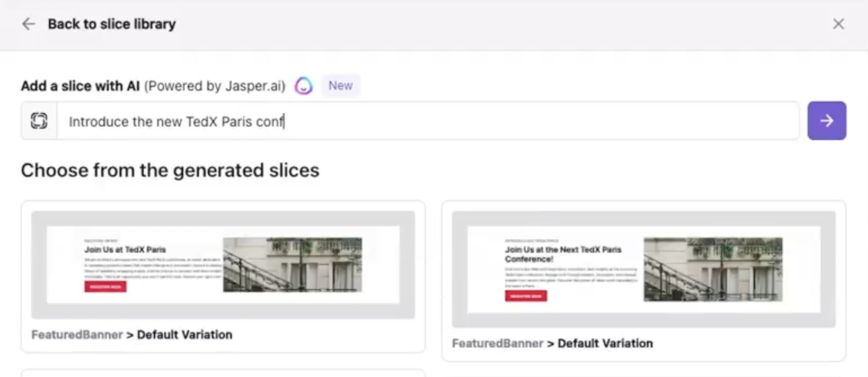Image resolution: width=868 pixels, height=377 pixels.
Task: Click the right card's "FeaturedBanner > Default Variation" label
Action: click(552, 343)
